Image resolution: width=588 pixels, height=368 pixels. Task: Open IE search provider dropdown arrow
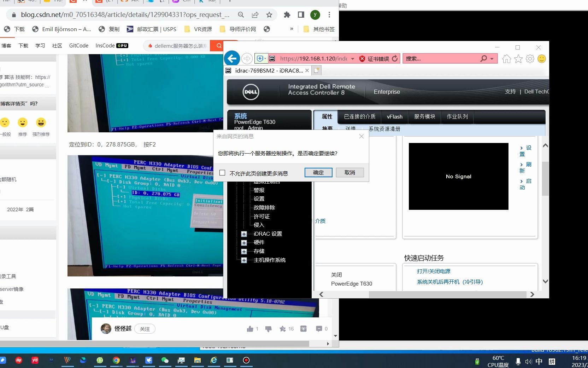pyautogui.click(x=492, y=59)
